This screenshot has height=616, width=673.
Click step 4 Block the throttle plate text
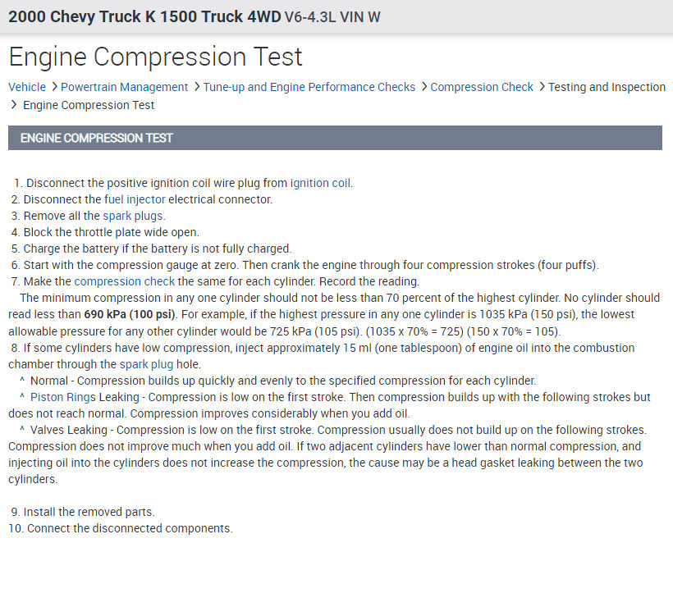pos(111,232)
